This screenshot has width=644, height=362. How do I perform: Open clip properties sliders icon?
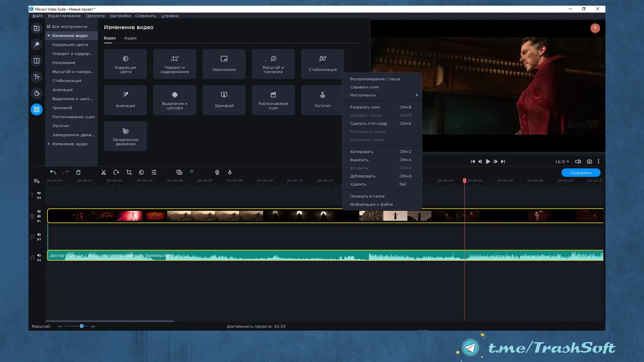coord(154,172)
